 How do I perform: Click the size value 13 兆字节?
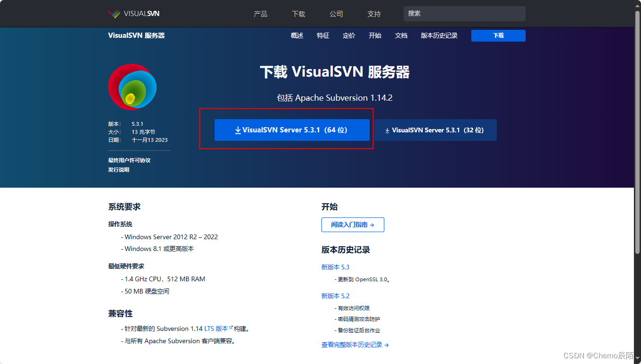tap(143, 132)
